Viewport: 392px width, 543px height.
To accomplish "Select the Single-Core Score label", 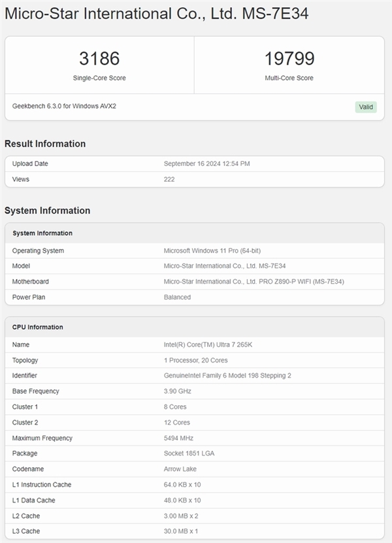I will [x=99, y=78].
